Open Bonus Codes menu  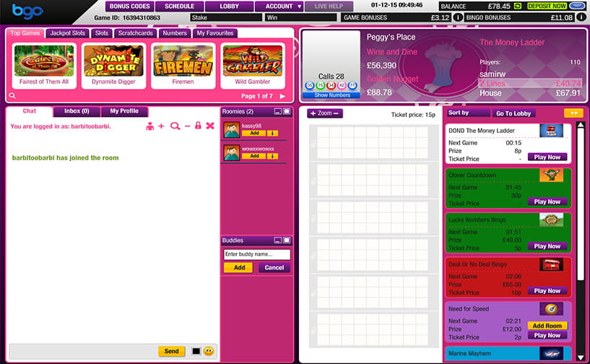click(129, 6)
